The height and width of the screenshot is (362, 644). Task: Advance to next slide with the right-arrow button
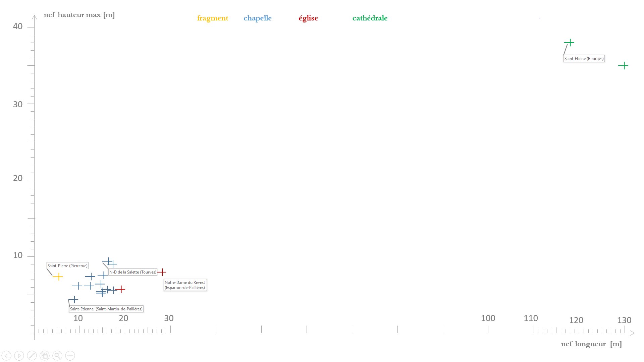point(19,356)
